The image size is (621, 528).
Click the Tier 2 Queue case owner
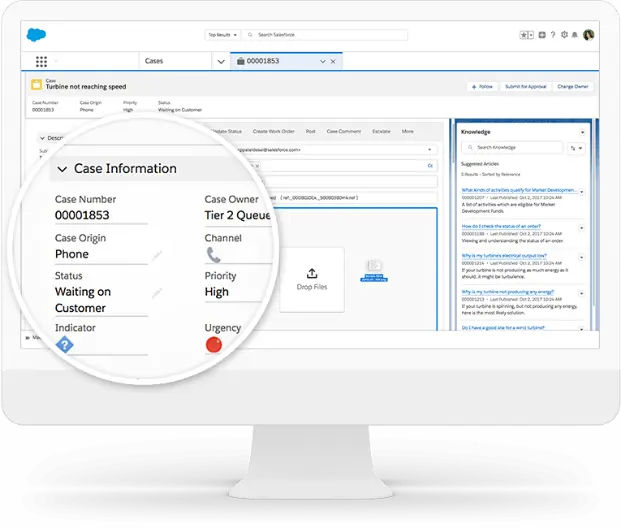[237, 215]
